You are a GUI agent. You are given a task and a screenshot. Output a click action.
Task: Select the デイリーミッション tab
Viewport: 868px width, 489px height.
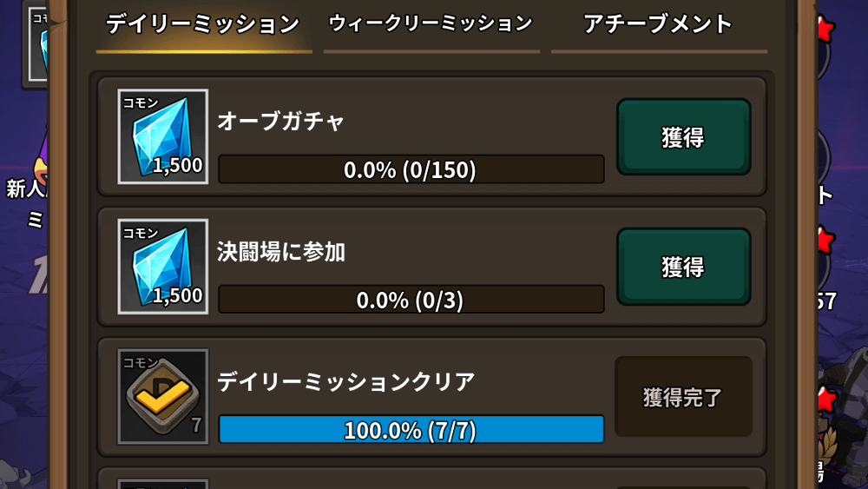(x=203, y=25)
